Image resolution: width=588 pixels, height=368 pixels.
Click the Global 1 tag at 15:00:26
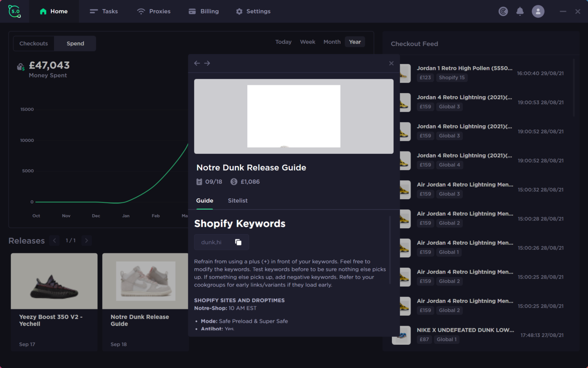[x=449, y=252]
